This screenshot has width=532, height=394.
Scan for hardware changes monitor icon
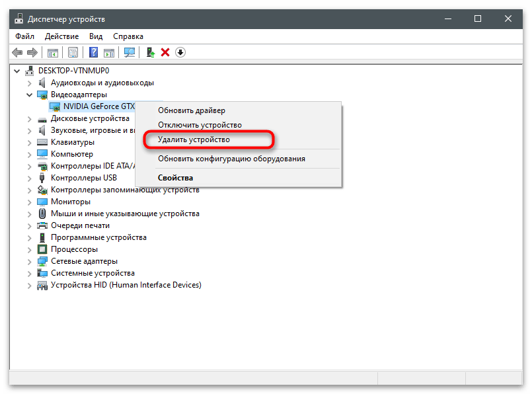[x=130, y=52]
